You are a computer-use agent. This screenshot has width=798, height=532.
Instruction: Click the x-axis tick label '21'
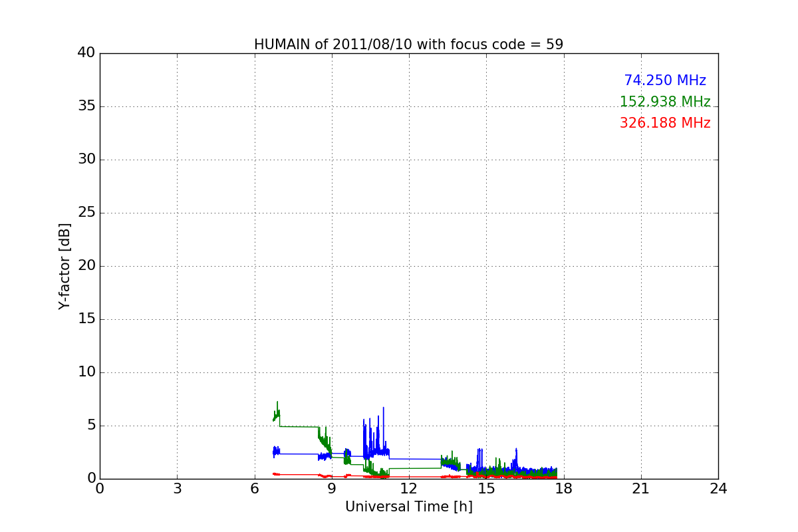click(641, 489)
